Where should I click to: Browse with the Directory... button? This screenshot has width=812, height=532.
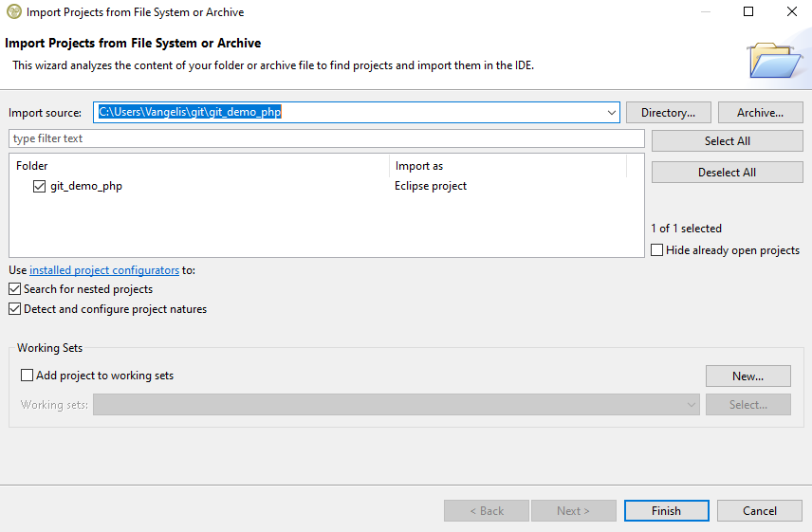coord(668,113)
